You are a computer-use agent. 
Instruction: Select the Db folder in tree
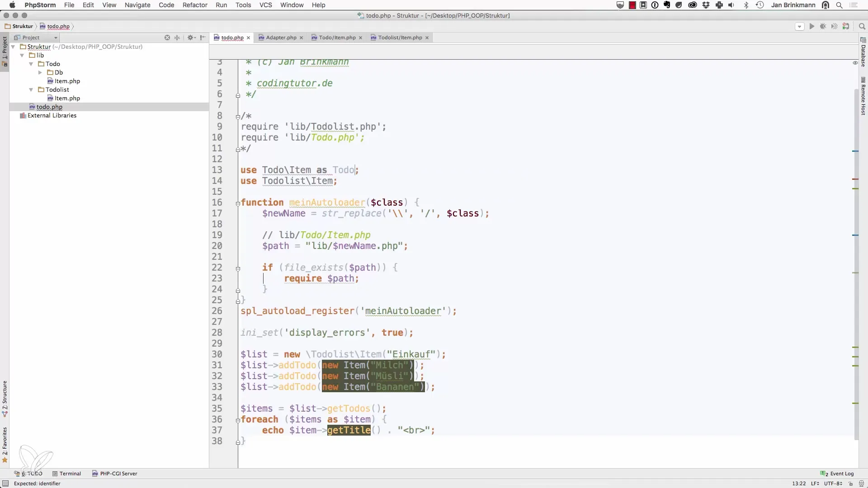[x=55, y=72]
